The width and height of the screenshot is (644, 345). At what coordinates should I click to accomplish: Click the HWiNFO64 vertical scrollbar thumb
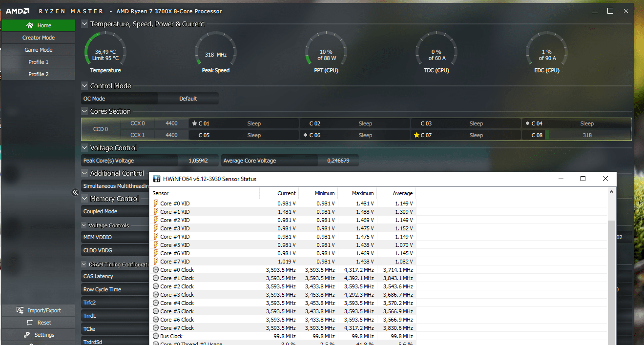[x=612, y=283]
